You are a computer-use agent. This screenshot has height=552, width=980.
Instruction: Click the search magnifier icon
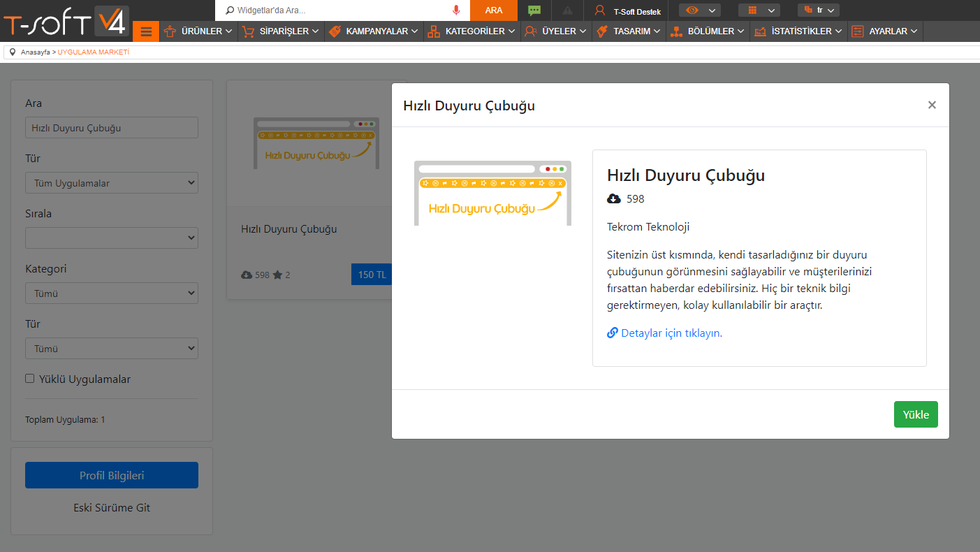(x=230, y=10)
